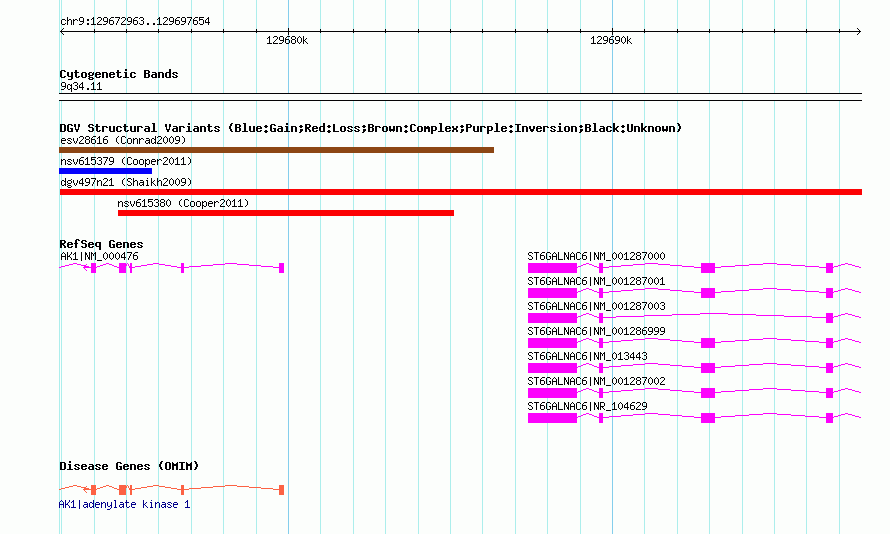Click the long red dgv497n21 loss bar

pyautogui.click(x=460, y=192)
